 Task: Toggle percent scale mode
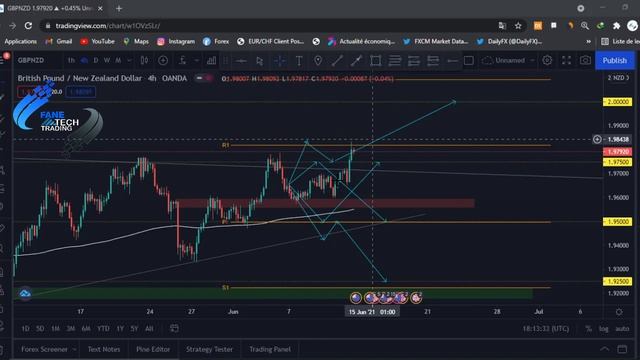(x=588, y=329)
